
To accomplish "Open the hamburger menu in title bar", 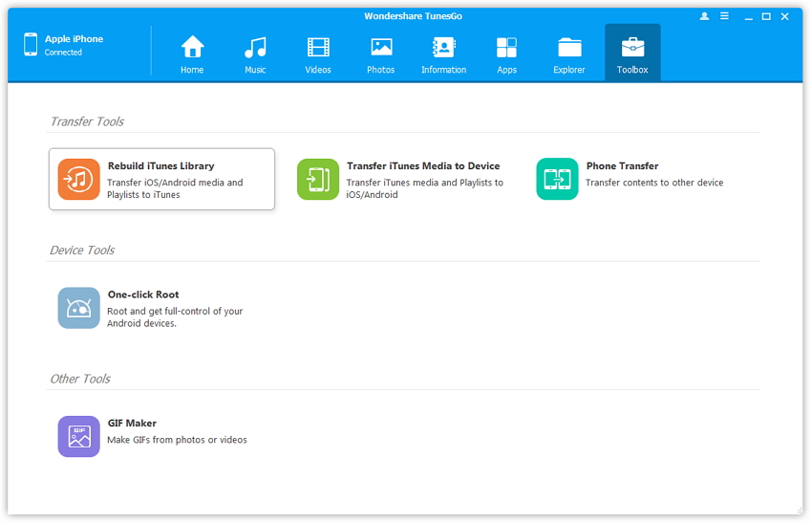I will click(x=725, y=16).
